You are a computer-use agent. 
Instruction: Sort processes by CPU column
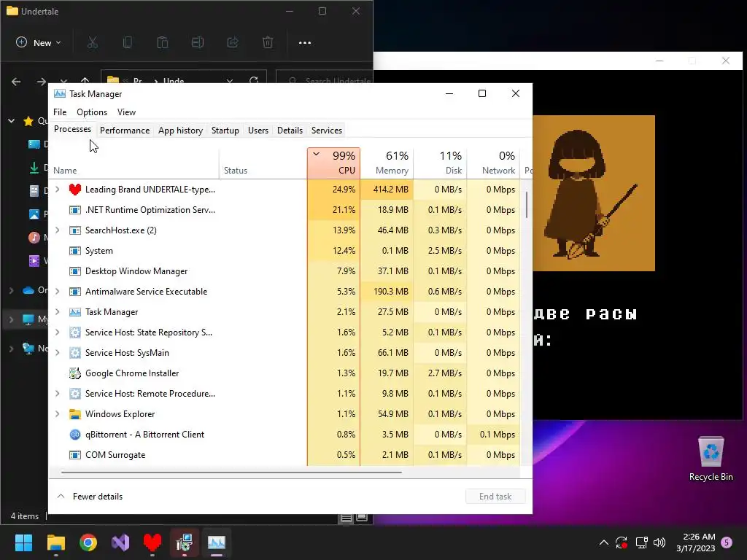333,163
